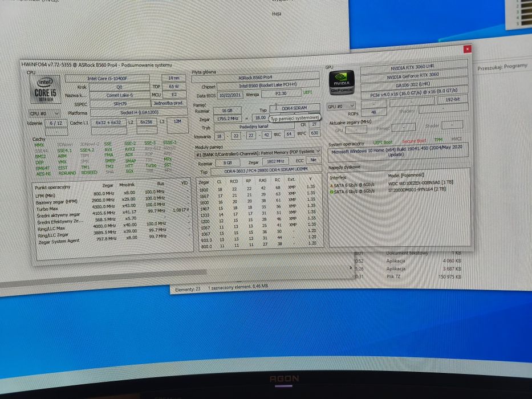Viewport: 532px width, 399px height.
Task: Select the 'Socket H (LGA1200)' platform field
Action: coord(139,112)
